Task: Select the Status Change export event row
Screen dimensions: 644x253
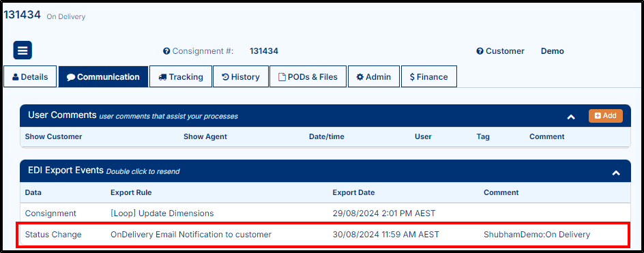Action: pyautogui.click(x=325, y=235)
